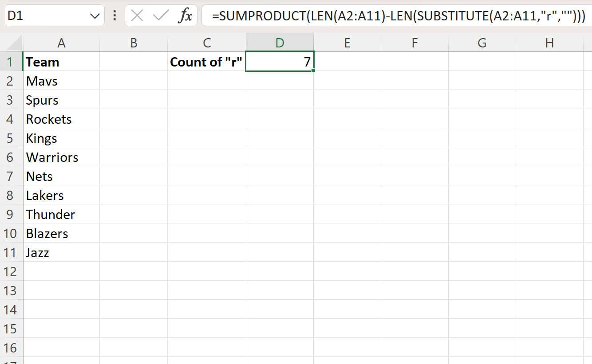
Task: Click empty cell B2 beside Mavs
Action: pyautogui.click(x=134, y=81)
